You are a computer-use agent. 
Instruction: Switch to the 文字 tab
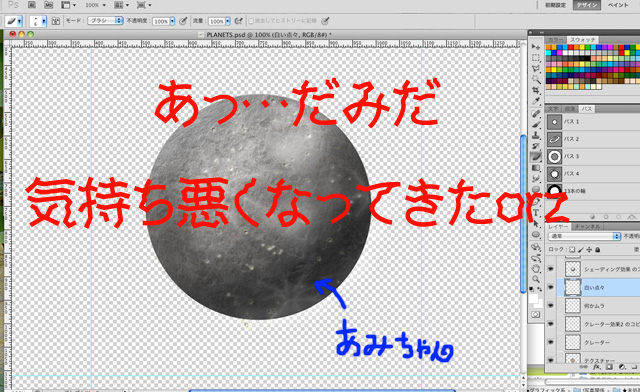point(553,109)
